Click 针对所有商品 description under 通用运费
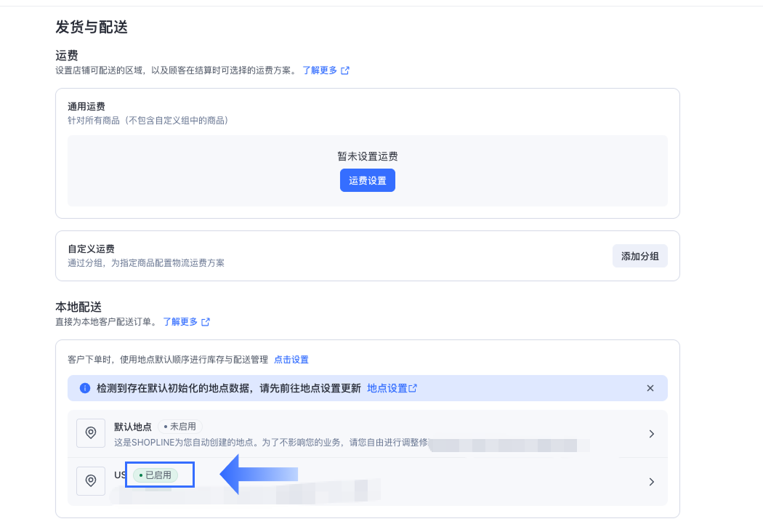This screenshot has height=532, width=763. click(148, 120)
